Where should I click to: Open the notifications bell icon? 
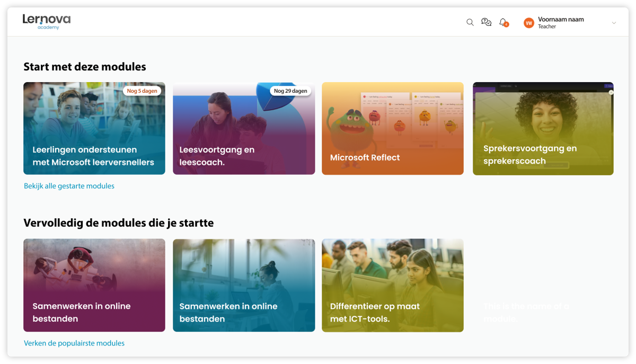pos(502,22)
